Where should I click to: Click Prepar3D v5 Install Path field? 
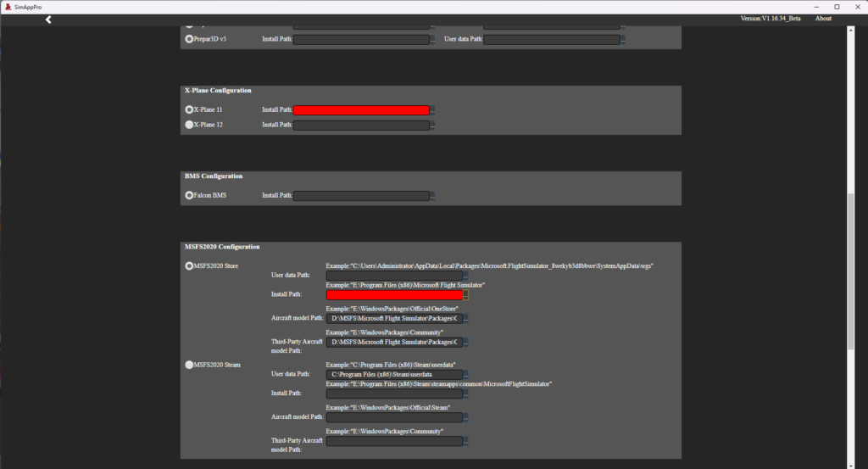[361, 39]
